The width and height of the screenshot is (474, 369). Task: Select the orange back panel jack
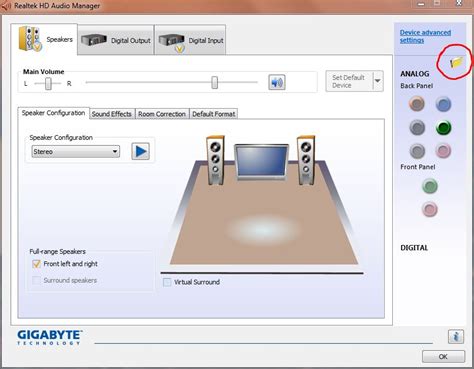coord(417,104)
